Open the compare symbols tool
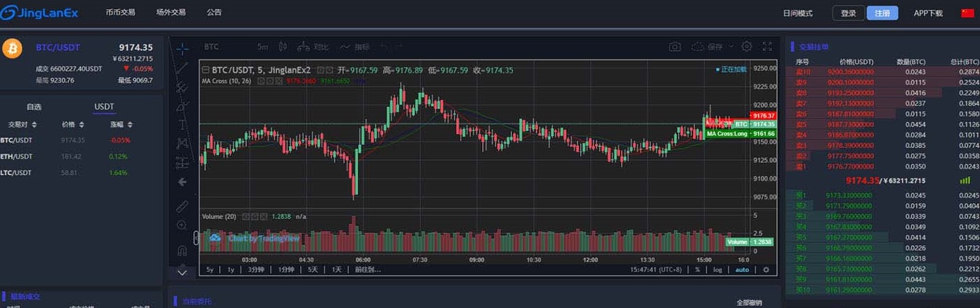This screenshot has width=980, height=308. [x=313, y=47]
